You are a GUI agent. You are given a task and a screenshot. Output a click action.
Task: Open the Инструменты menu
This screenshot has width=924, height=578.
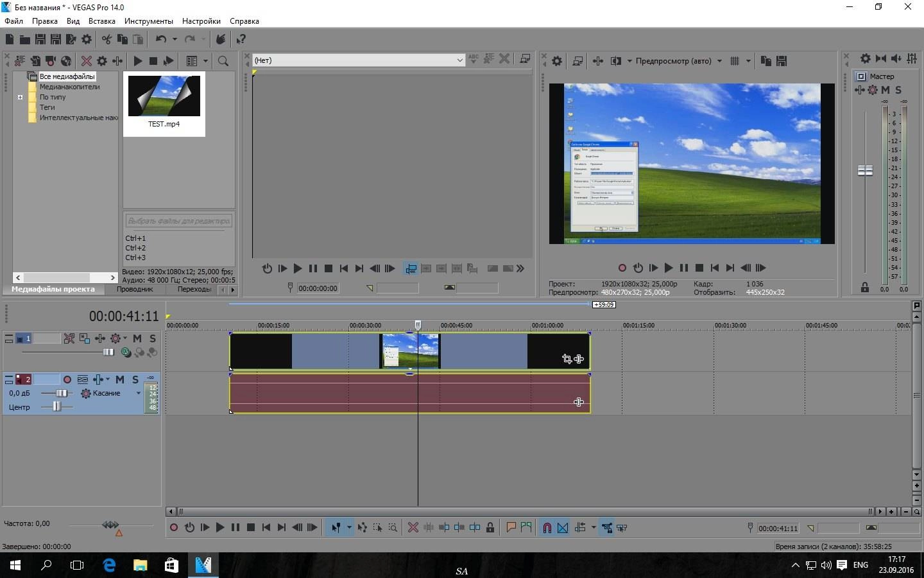[149, 21]
